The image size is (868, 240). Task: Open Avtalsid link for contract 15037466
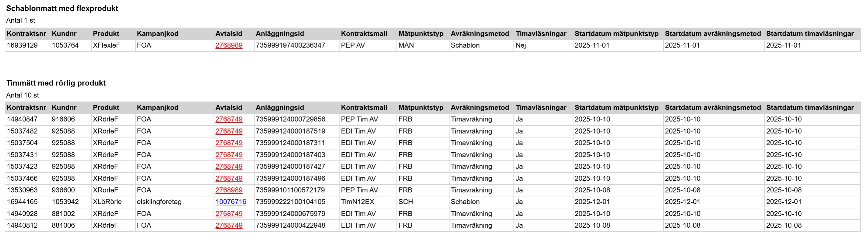(x=229, y=178)
